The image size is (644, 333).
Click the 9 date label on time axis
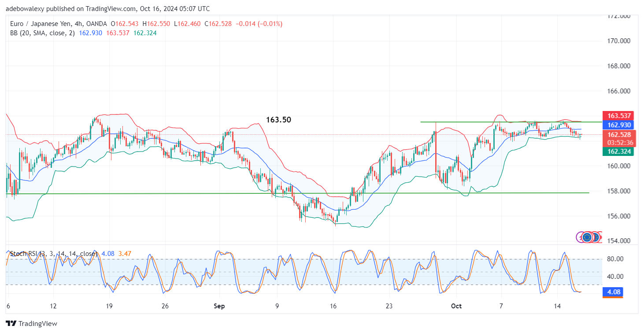[277, 306]
